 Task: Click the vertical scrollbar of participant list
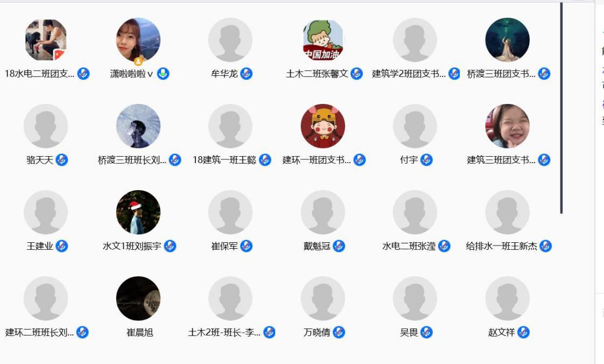[x=561, y=108]
